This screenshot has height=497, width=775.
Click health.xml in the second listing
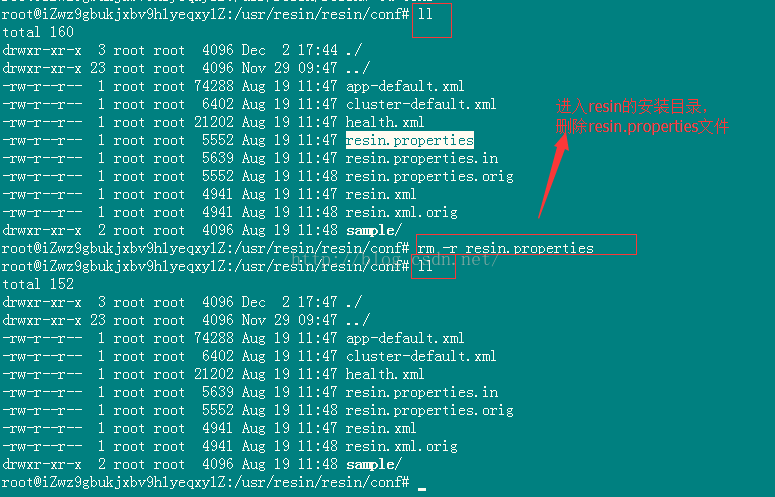click(385, 374)
